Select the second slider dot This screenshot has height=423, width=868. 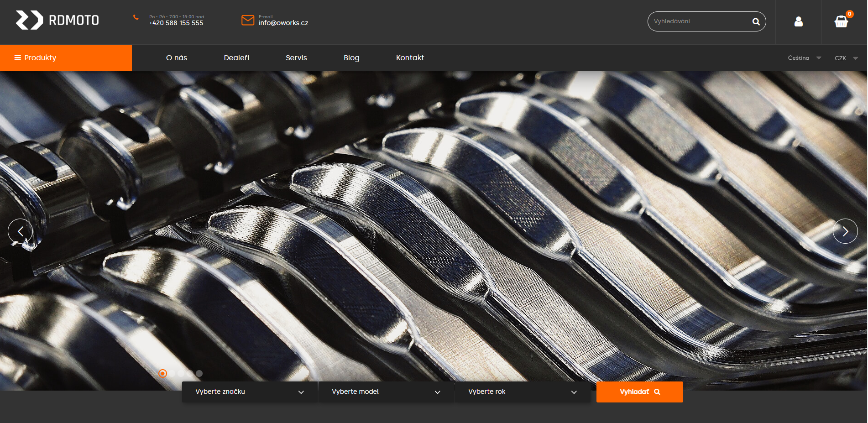pyautogui.click(x=172, y=373)
